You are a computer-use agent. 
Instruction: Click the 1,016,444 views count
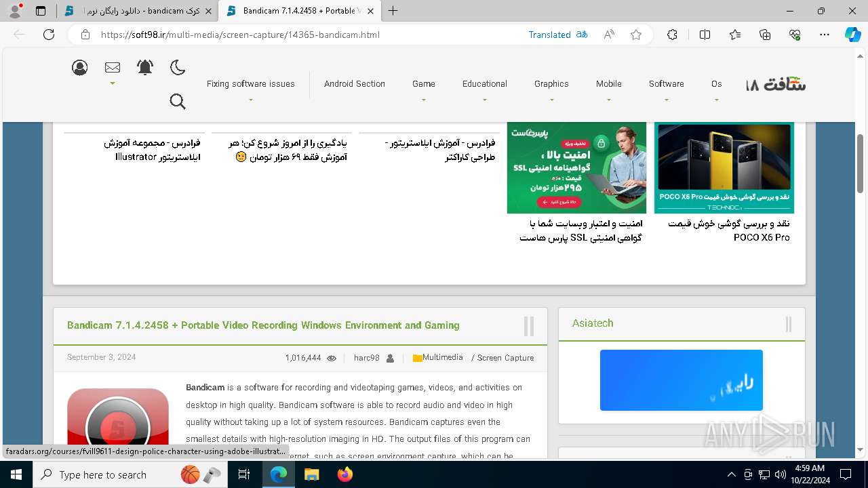[x=303, y=358]
